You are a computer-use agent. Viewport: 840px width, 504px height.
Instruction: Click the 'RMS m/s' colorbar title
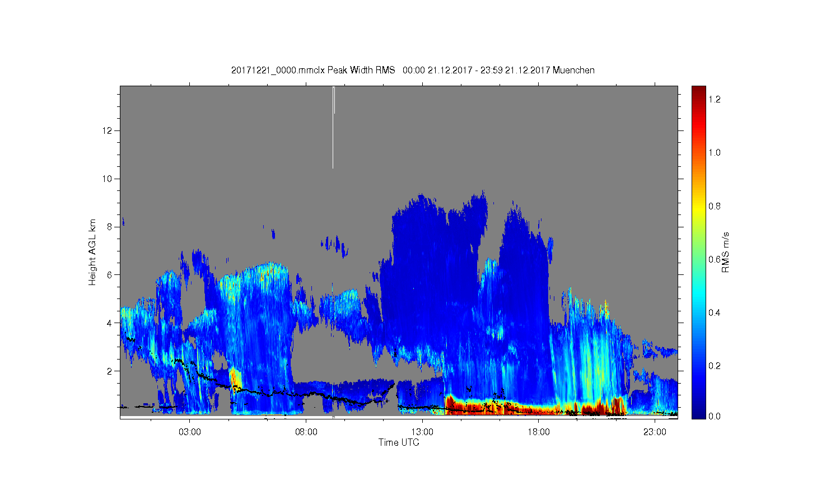[x=725, y=252]
